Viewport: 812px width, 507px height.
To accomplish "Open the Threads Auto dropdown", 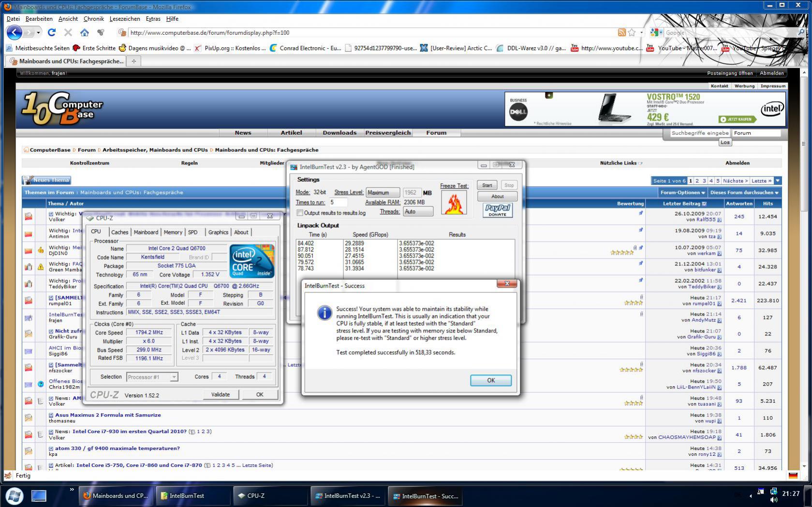I will click(x=418, y=212).
